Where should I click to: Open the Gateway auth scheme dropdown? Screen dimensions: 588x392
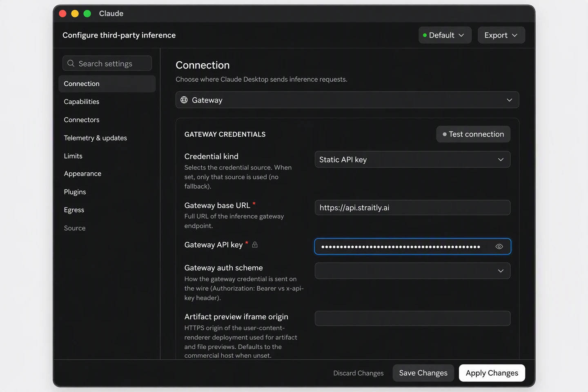pyautogui.click(x=412, y=271)
